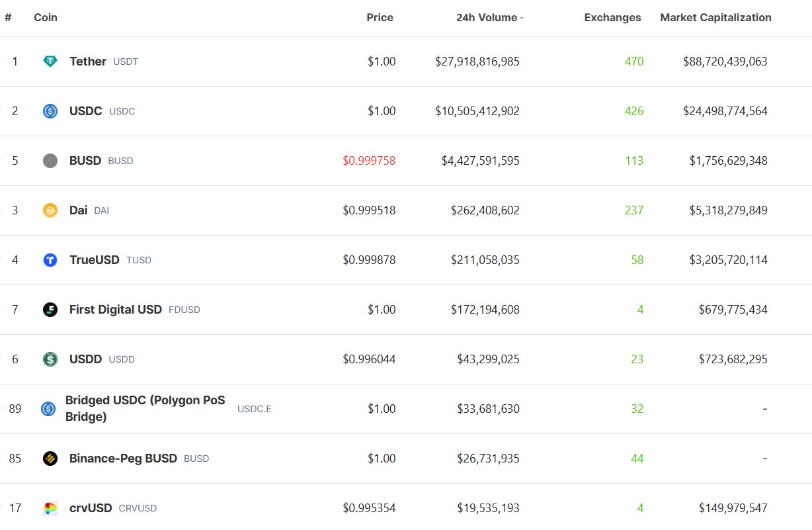812x530 pixels.
Task: Click crvUSD's volume $19,535,193
Action: [x=489, y=508]
